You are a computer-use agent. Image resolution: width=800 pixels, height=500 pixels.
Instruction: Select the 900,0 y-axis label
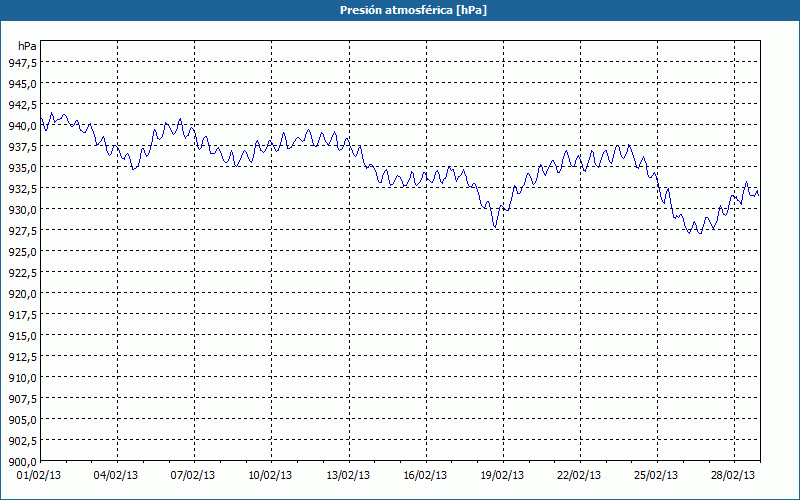[22, 461]
